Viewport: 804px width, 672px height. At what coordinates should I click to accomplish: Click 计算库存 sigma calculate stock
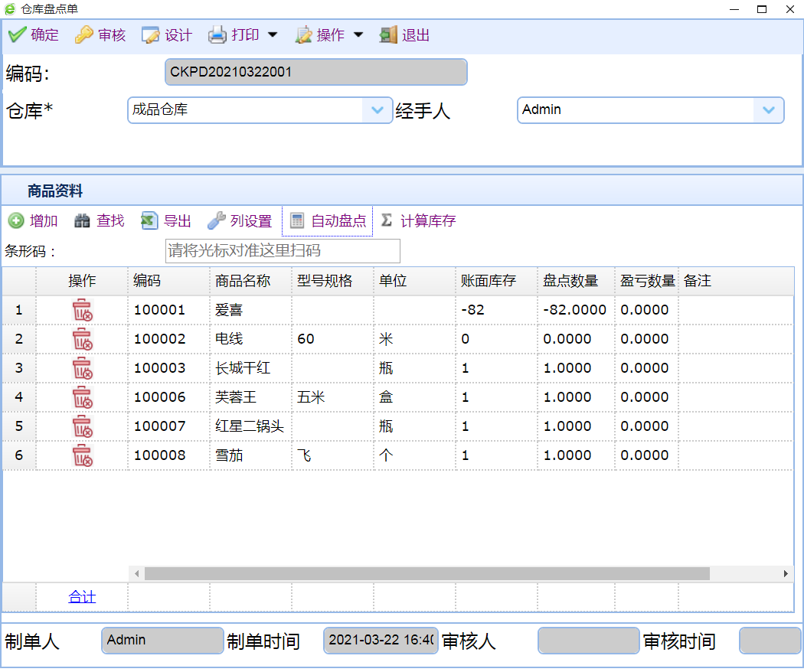[387, 220]
